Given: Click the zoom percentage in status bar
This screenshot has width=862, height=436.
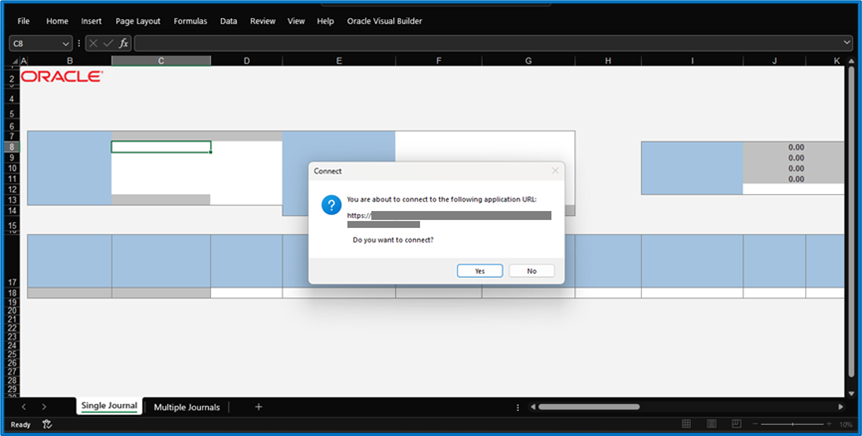Looking at the screenshot, I should tap(846, 424).
